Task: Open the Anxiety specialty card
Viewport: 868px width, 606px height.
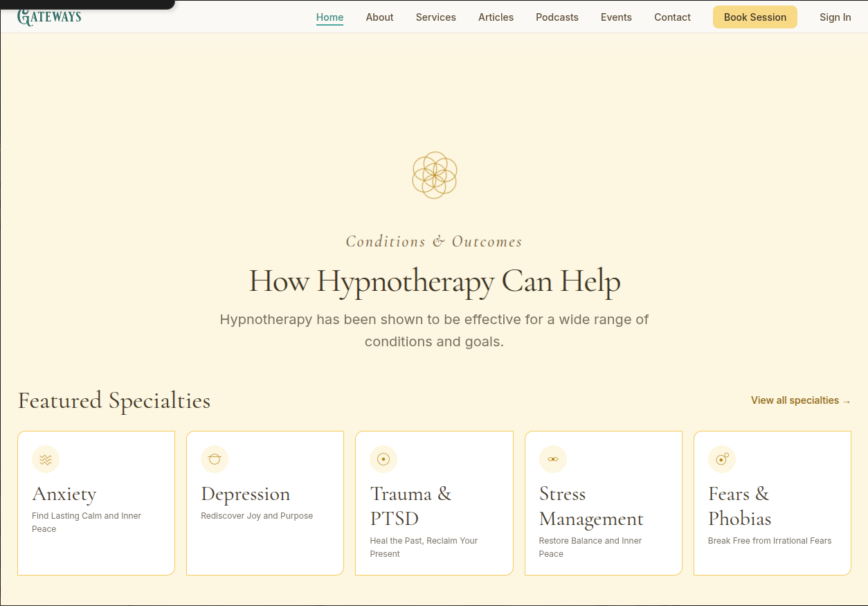Action: (96, 503)
